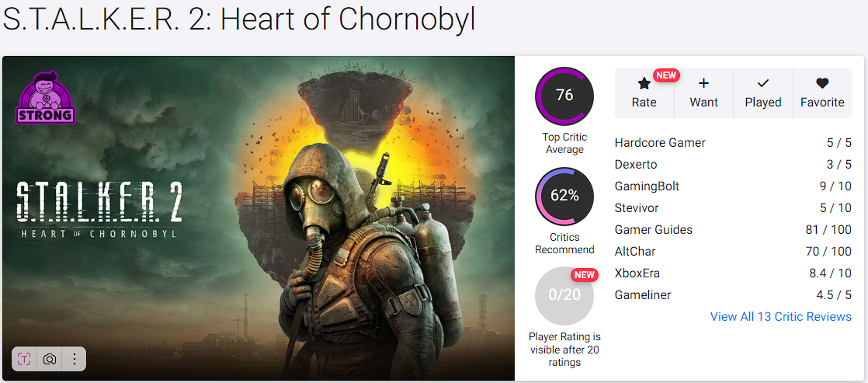Click the 62% Critics Recommend circle
Viewport: 868px width, 383px height.
point(564,196)
